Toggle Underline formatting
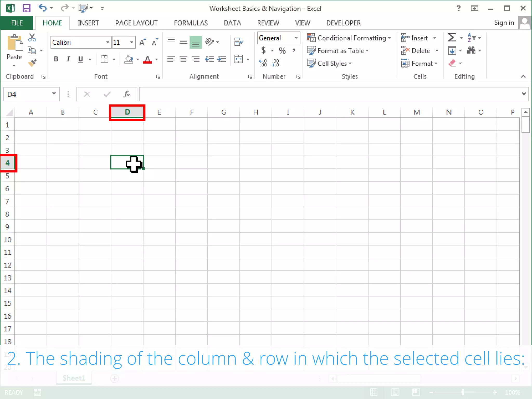Screen dimensions: 532x399 81,59
